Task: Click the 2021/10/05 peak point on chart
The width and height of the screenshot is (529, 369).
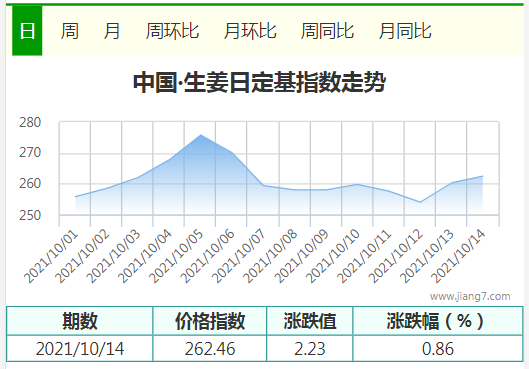Action: point(201,135)
